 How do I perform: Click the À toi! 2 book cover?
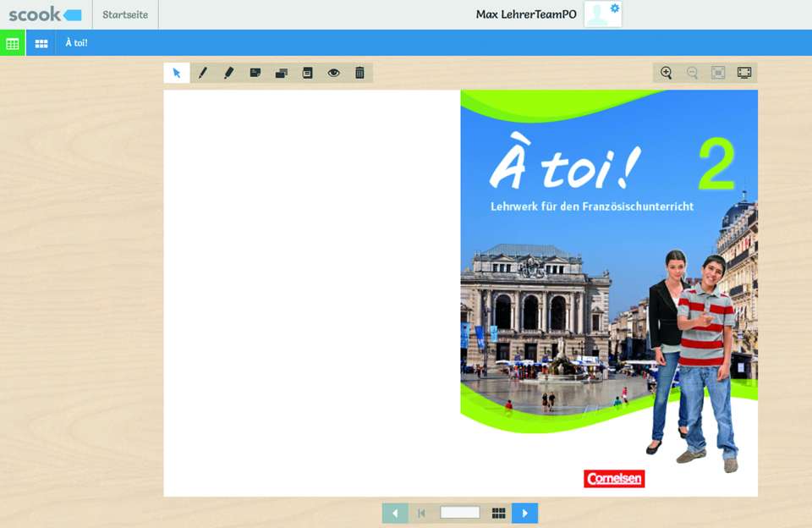coord(609,294)
